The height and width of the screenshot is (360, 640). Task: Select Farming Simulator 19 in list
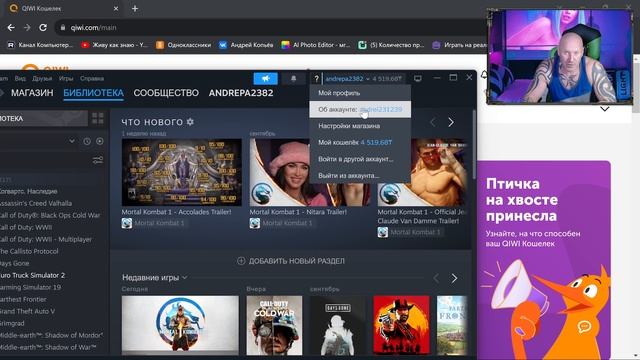click(x=31, y=287)
